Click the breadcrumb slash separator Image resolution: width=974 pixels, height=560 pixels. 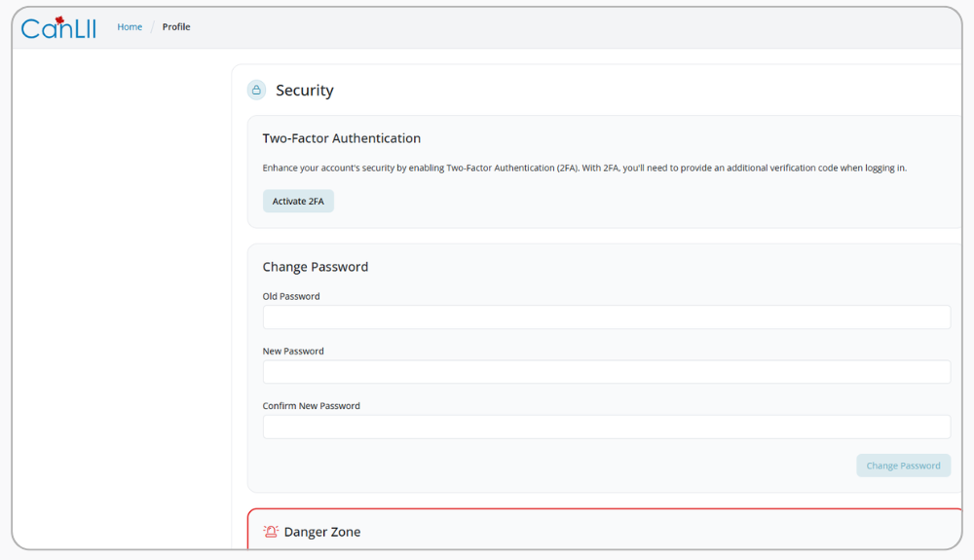point(152,27)
